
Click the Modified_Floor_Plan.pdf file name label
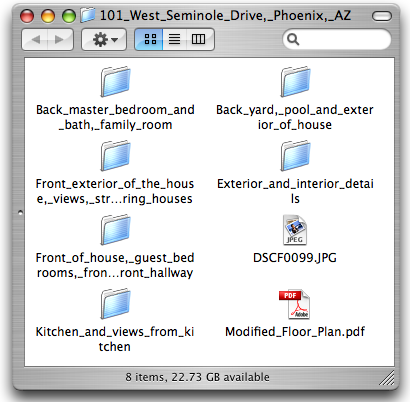295,332
